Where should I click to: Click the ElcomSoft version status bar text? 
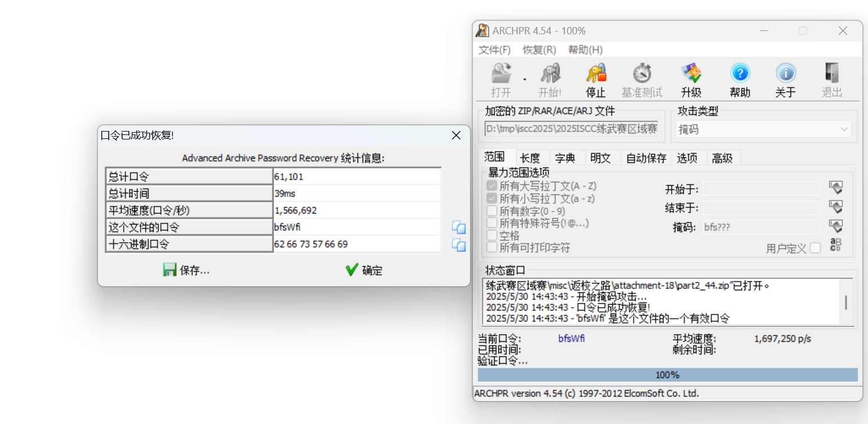tap(587, 394)
